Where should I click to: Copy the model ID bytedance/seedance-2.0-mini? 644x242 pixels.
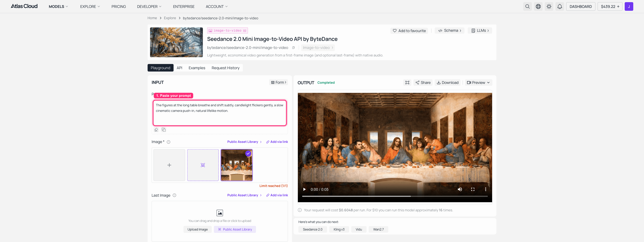click(294, 48)
